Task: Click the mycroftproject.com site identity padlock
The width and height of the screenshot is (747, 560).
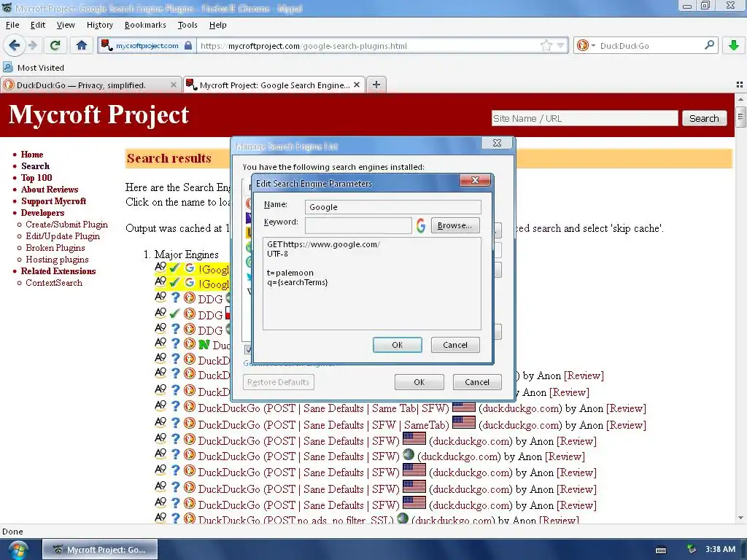Action: tap(188, 46)
